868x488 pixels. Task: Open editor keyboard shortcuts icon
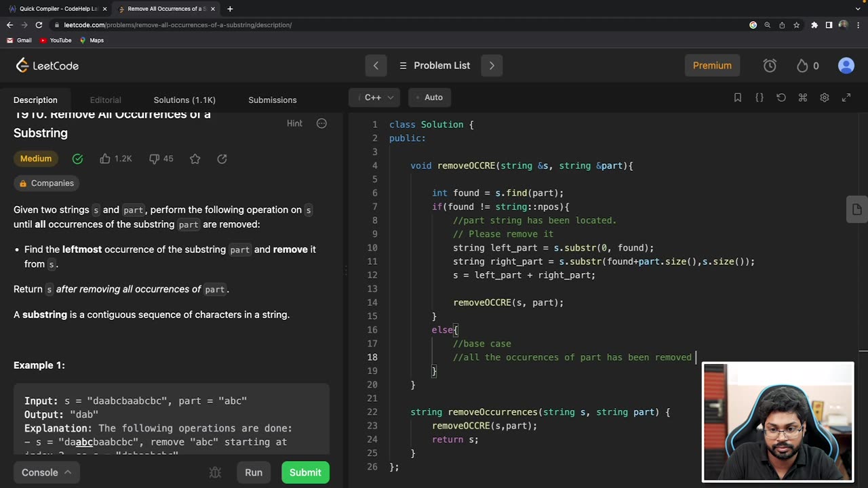click(x=803, y=98)
